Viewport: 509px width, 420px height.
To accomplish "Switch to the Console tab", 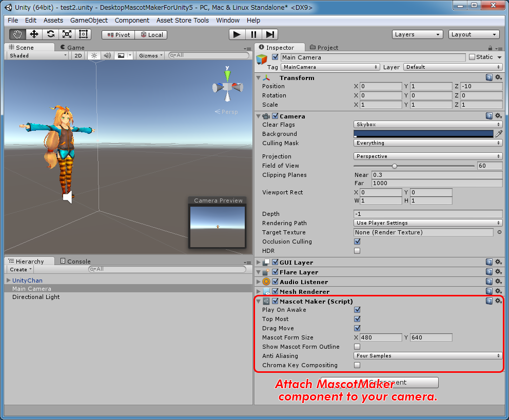I will click(75, 262).
